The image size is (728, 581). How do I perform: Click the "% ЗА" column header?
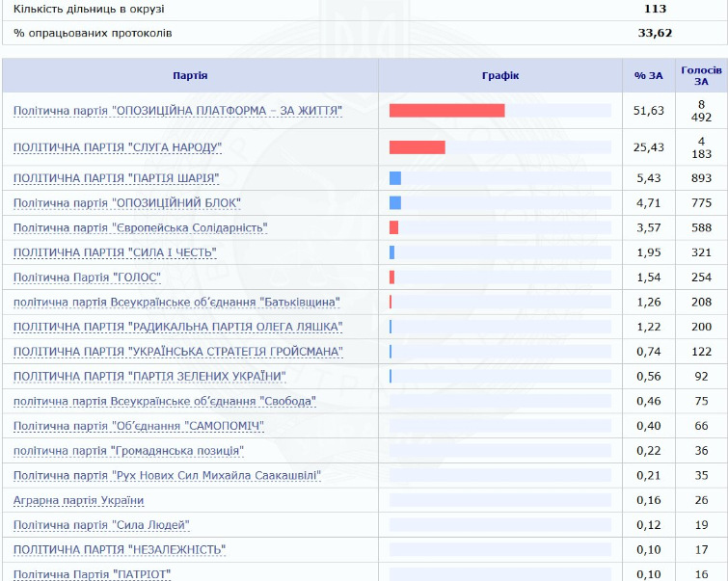point(648,75)
